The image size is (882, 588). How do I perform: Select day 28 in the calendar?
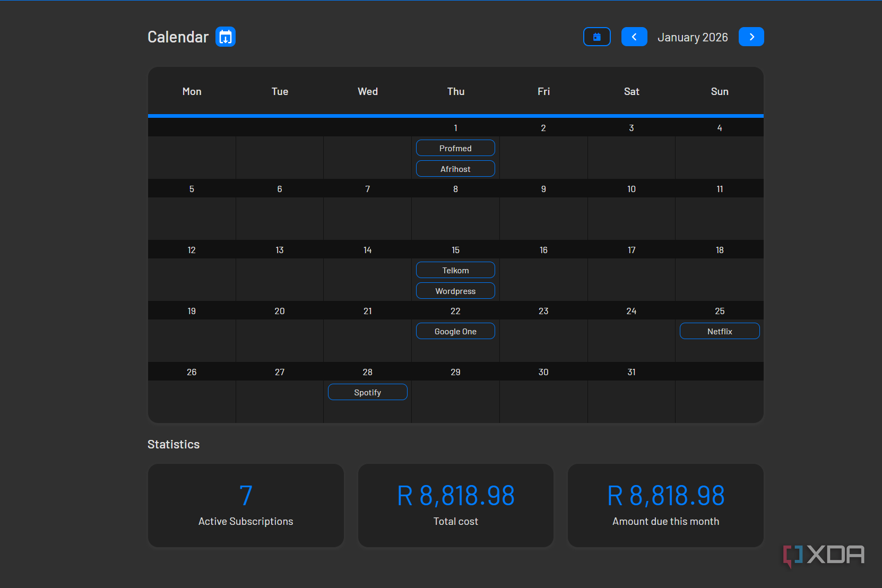point(368,372)
